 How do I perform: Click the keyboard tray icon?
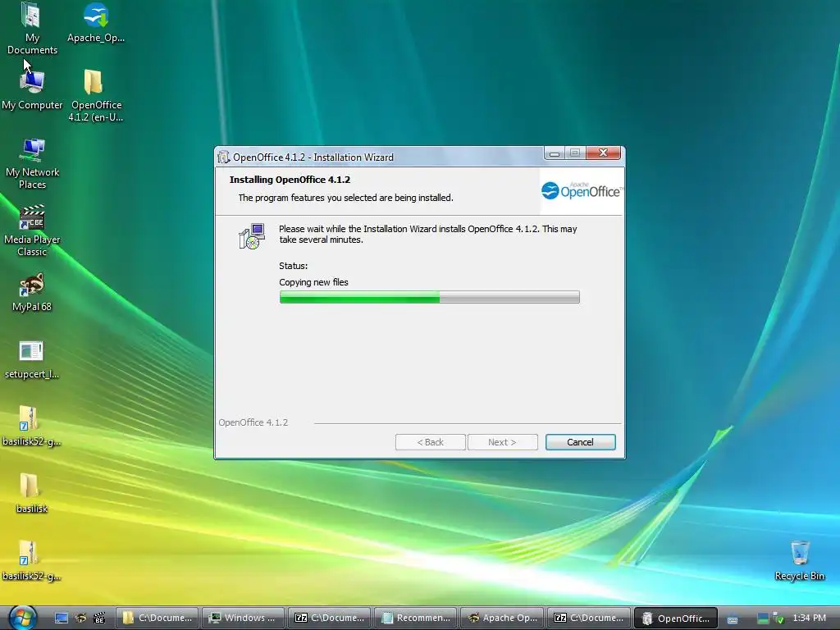(733, 619)
